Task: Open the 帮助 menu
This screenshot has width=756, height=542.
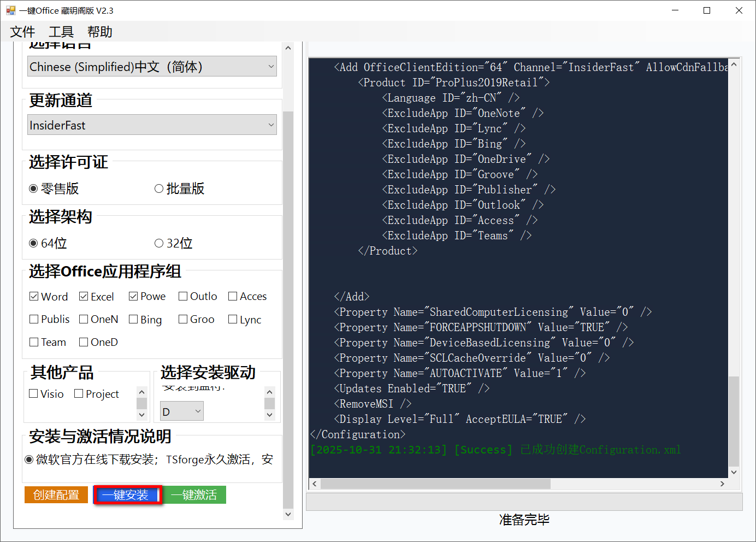Action: 99,32
